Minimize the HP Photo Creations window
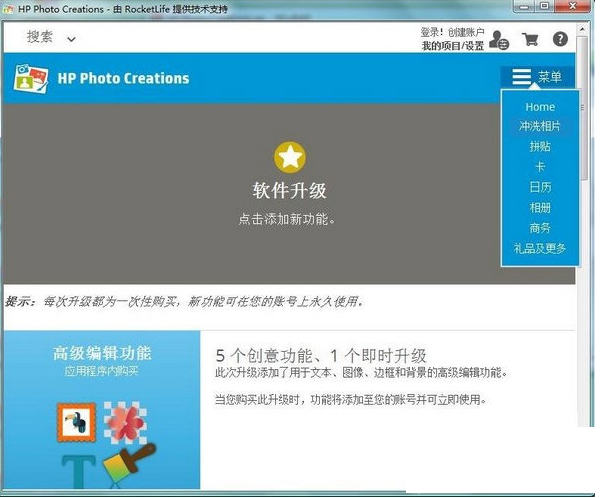This screenshot has width=603, height=498. coord(525,7)
